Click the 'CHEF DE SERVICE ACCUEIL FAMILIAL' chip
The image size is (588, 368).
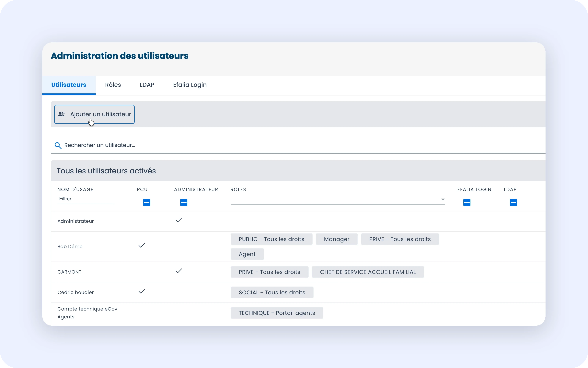(368, 272)
